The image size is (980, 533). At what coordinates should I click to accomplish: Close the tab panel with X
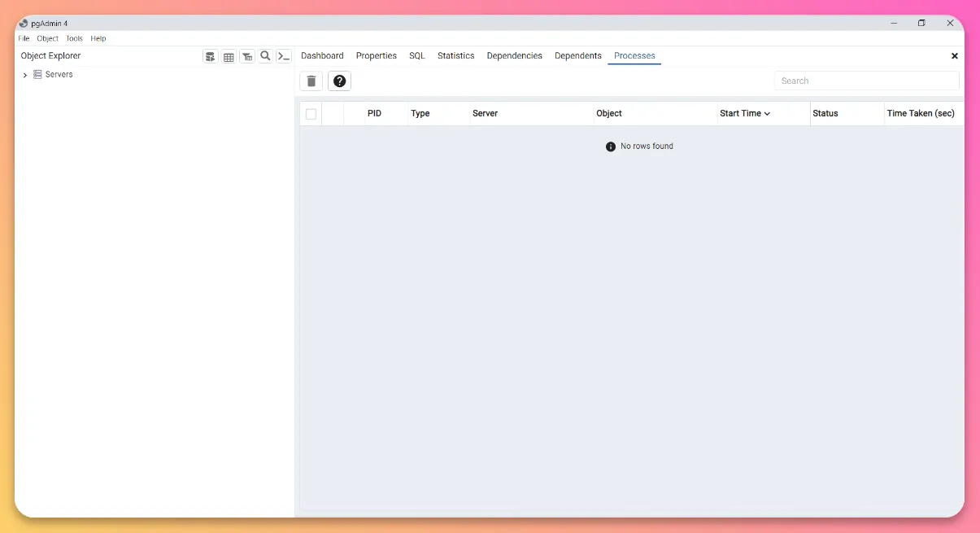coord(955,56)
